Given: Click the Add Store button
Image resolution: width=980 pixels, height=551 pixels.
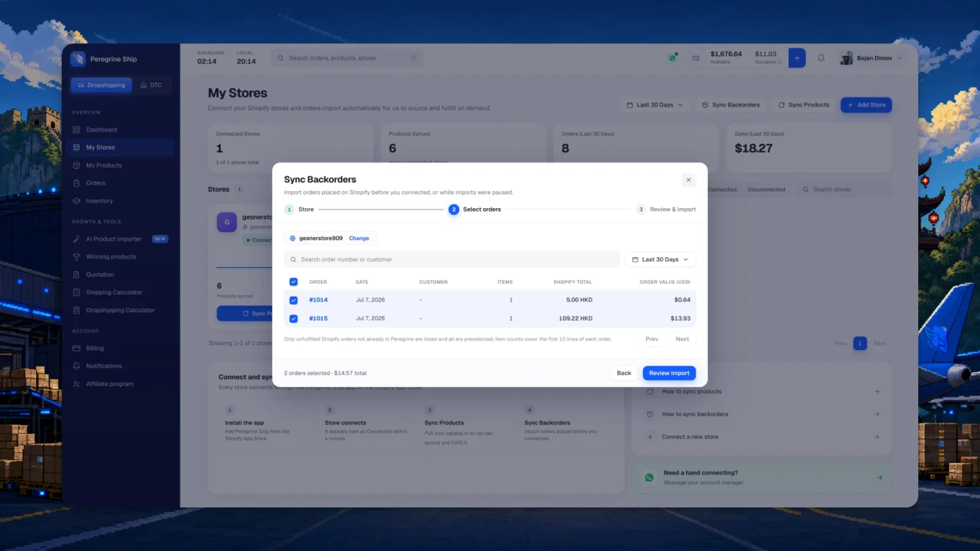Looking at the screenshot, I should 866,105.
